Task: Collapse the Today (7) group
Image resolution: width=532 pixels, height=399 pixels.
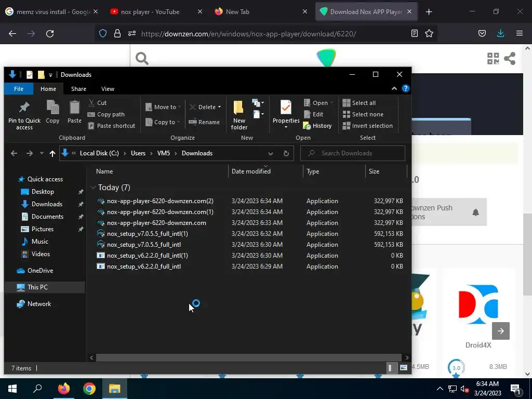Action: coord(93,187)
